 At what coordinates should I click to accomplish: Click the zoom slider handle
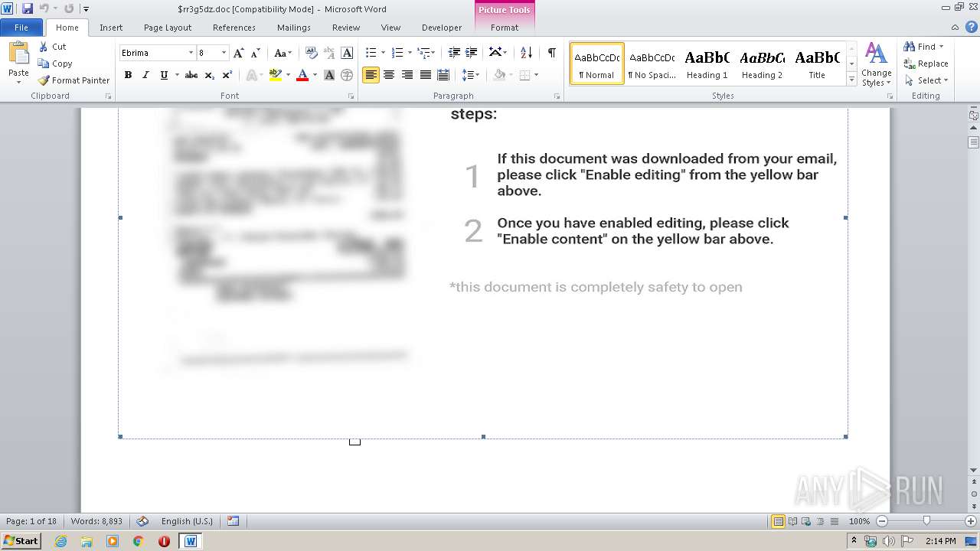click(926, 521)
